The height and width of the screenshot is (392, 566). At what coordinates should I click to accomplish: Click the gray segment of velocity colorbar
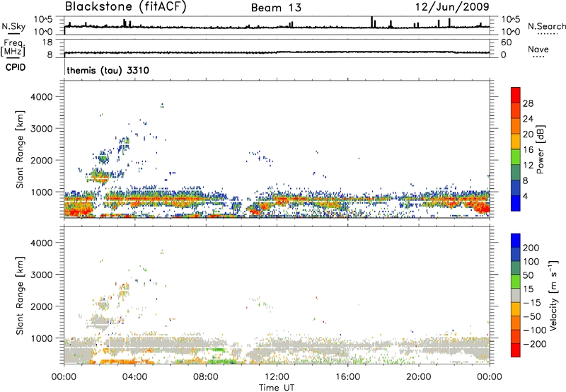[x=516, y=295]
